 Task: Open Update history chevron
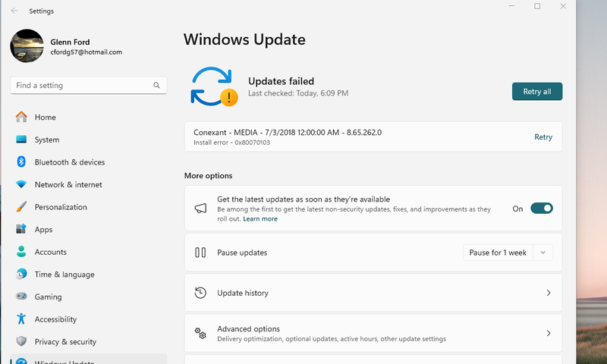[x=549, y=293]
